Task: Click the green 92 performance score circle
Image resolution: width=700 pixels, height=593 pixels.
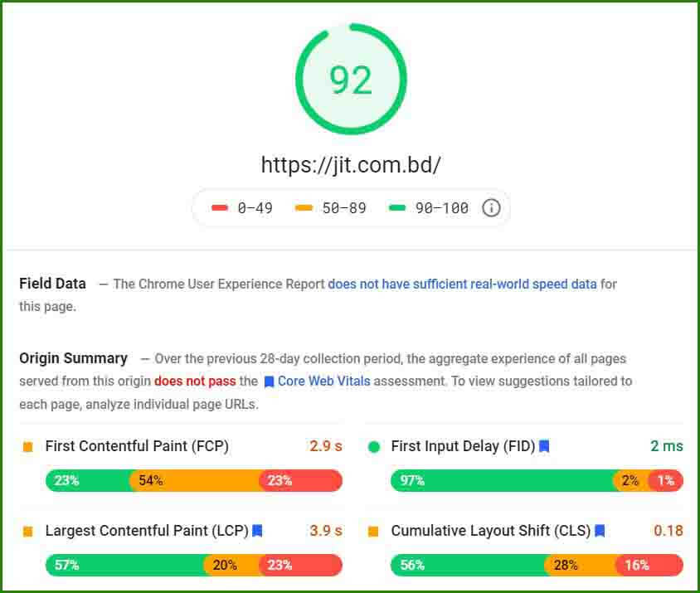Action: [x=350, y=80]
